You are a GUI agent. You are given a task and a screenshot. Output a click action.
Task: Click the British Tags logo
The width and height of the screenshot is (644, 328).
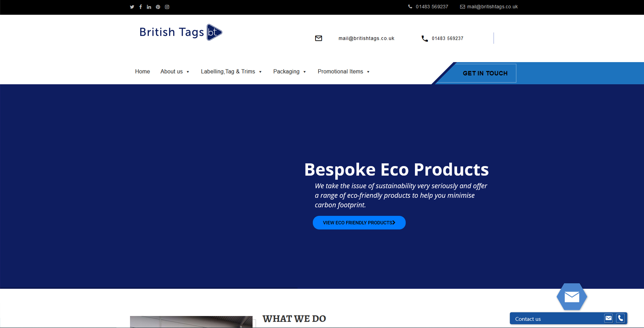tap(181, 32)
